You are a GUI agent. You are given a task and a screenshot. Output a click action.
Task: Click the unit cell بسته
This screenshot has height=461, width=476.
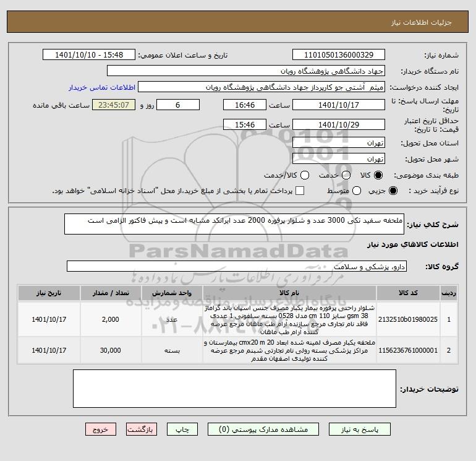click(x=172, y=350)
